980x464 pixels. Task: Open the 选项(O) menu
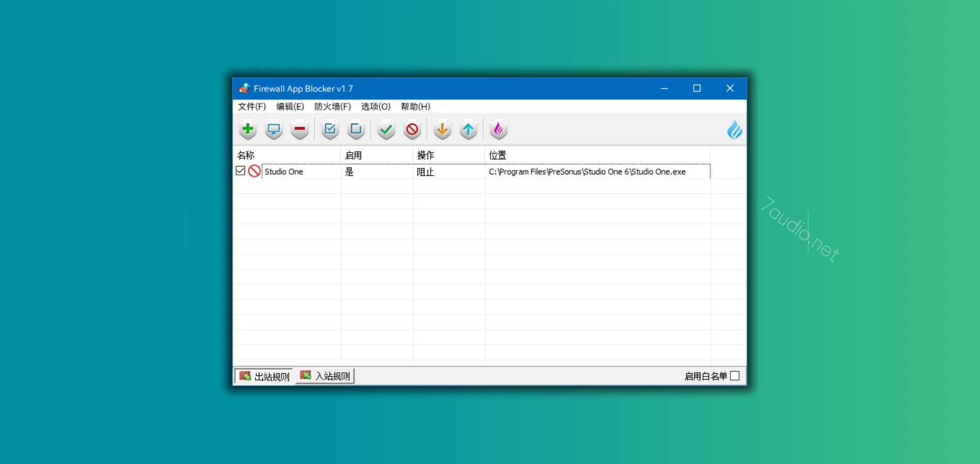coord(375,106)
